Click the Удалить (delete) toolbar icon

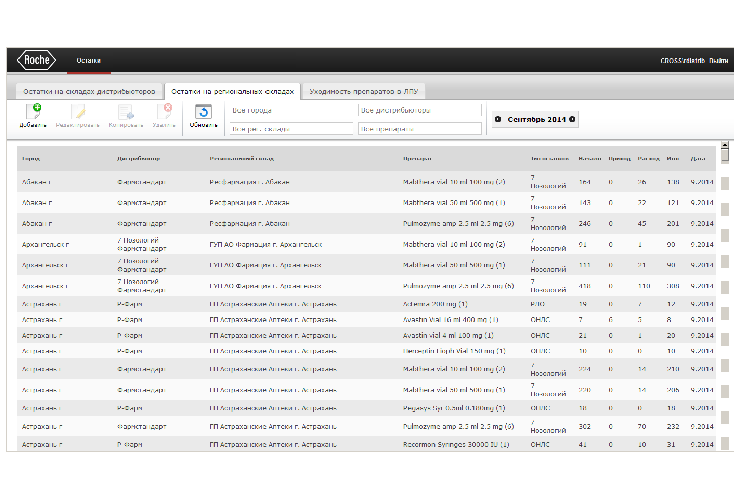pos(166,111)
